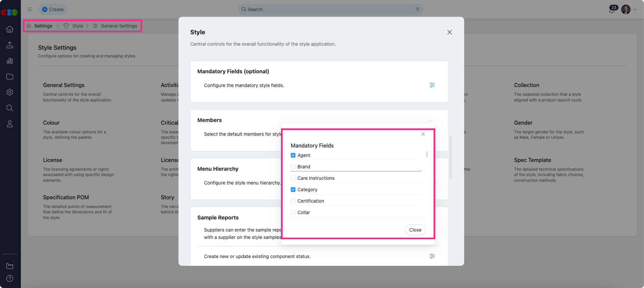Click the notifications bell icon

pyautogui.click(x=612, y=10)
